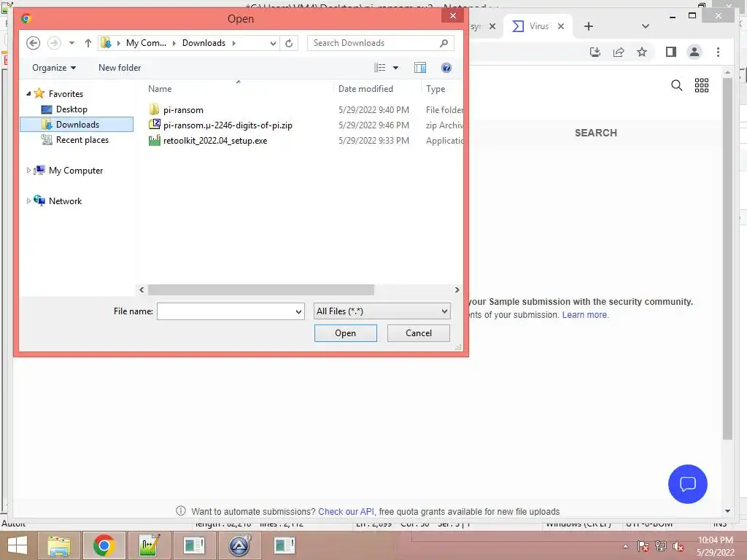Click the File name input field
The image size is (747, 560).
[225, 311]
